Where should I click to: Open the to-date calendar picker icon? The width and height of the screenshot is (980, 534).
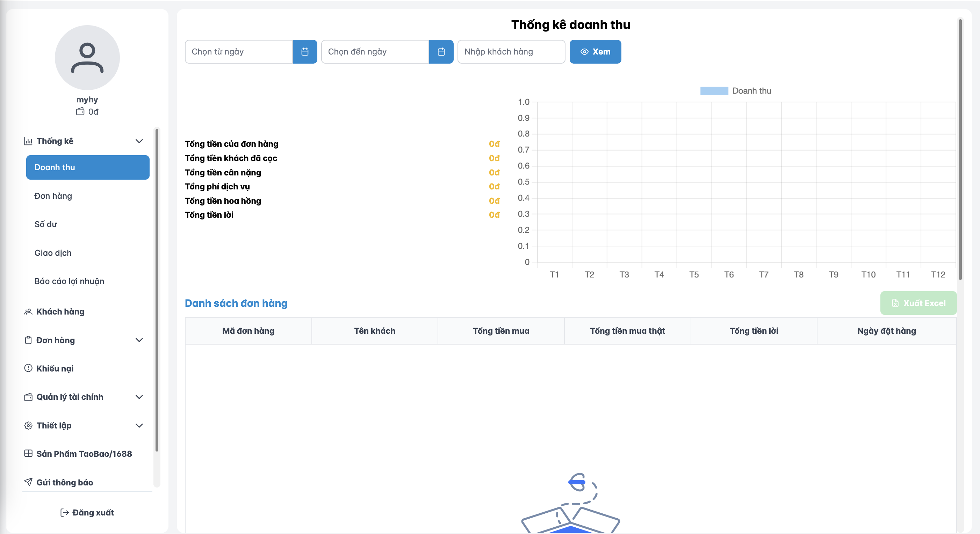pos(441,52)
